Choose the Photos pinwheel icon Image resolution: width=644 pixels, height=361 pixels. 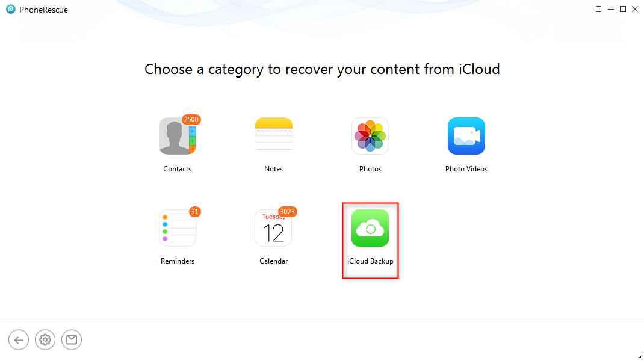tap(370, 136)
